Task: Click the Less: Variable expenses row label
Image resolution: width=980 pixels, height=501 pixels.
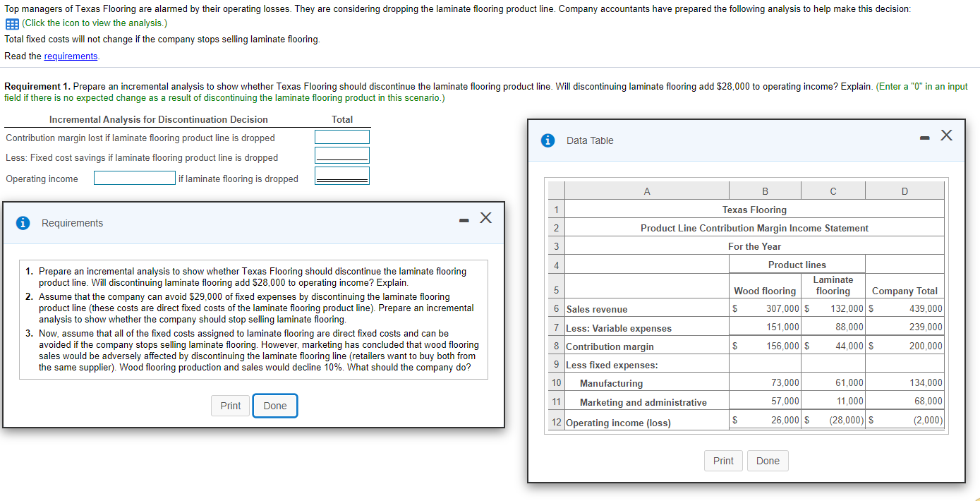Action: click(619, 328)
